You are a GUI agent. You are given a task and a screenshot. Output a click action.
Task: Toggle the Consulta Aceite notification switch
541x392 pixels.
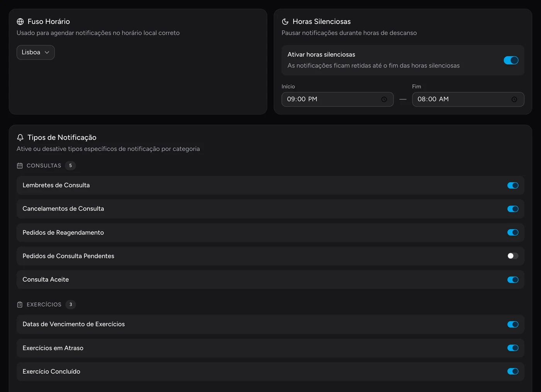513,280
